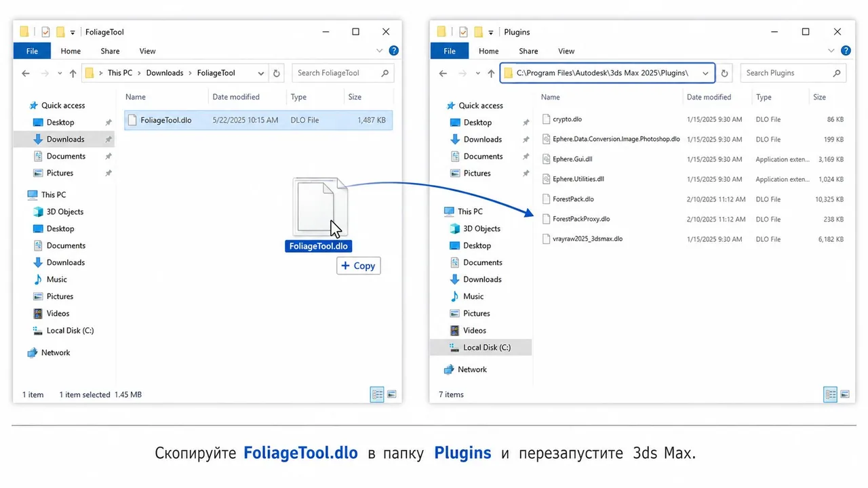Open address history dropdown in Plugins window
868x488 pixels.
(x=706, y=73)
